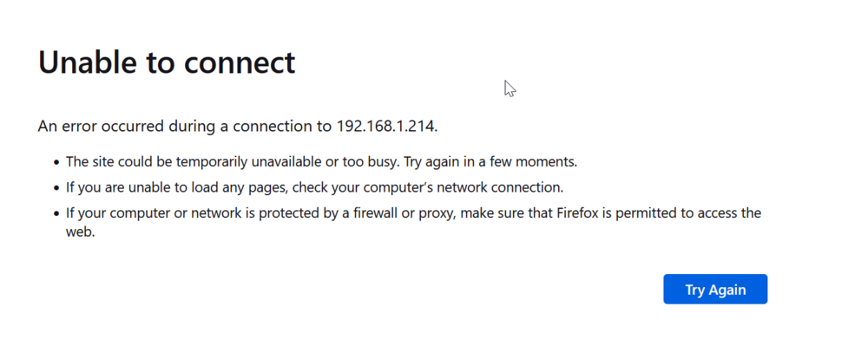Click the bullet dot before 'The site could be'

point(56,163)
